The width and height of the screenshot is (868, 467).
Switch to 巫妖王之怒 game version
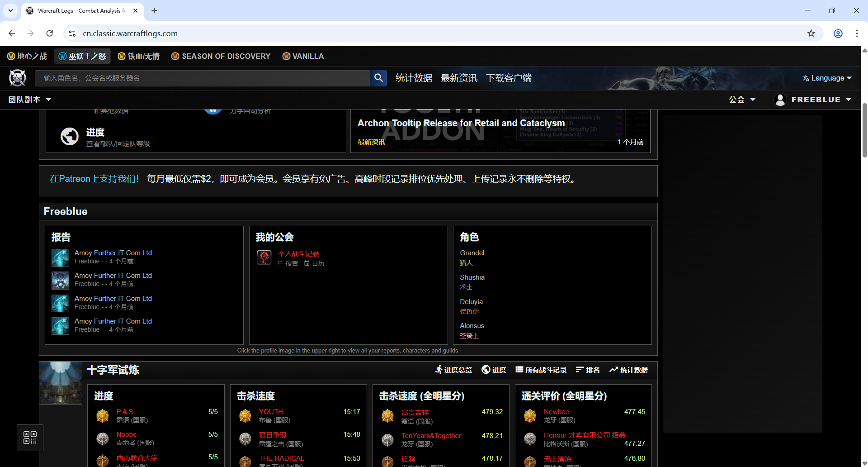tap(82, 56)
